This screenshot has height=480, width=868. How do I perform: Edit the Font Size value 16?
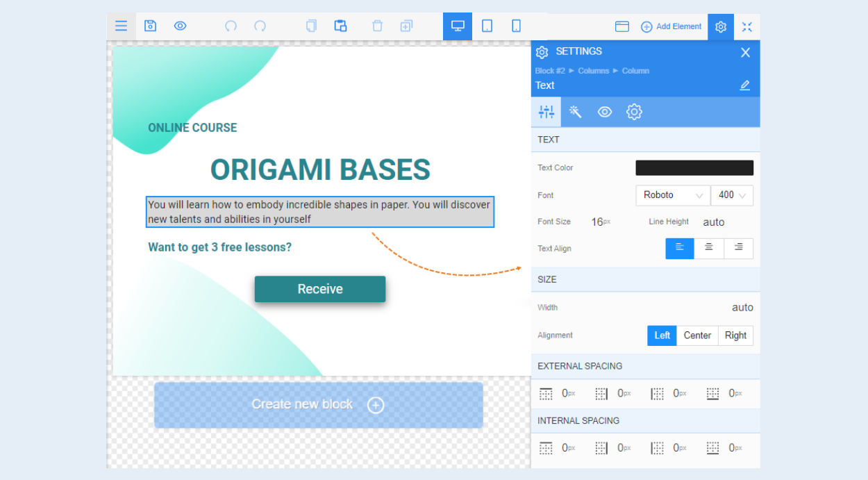click(x=601, y=222)
